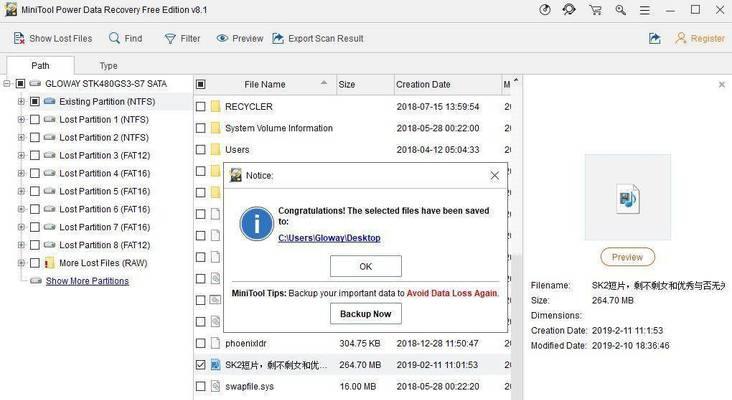This screenshot has height=400, width=732.
Task: Check the swapfile.sys checkbox
Action: pyautogui.click(x=201, y=386)
